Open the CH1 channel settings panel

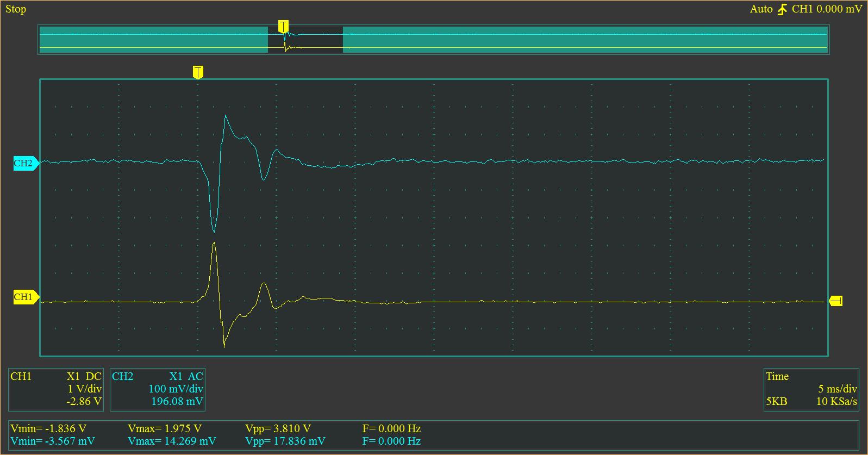coord(56,390)
